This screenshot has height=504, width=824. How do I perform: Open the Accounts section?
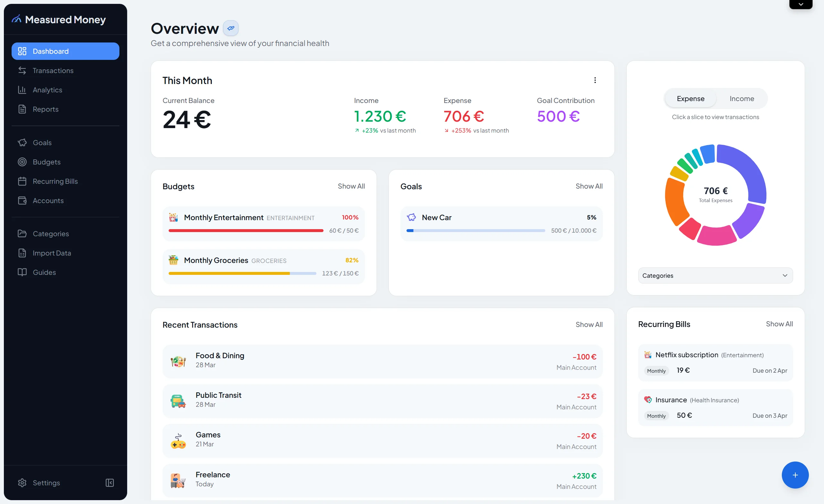[48, 200]
